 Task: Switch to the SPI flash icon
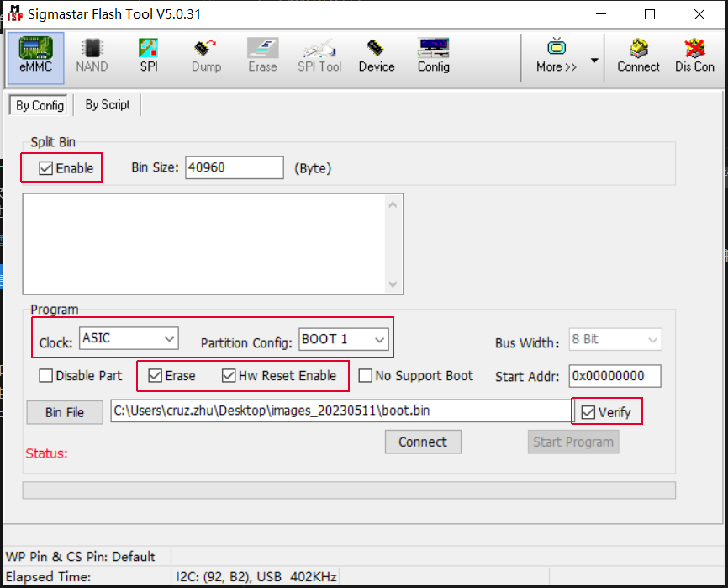tap(149, 57)
